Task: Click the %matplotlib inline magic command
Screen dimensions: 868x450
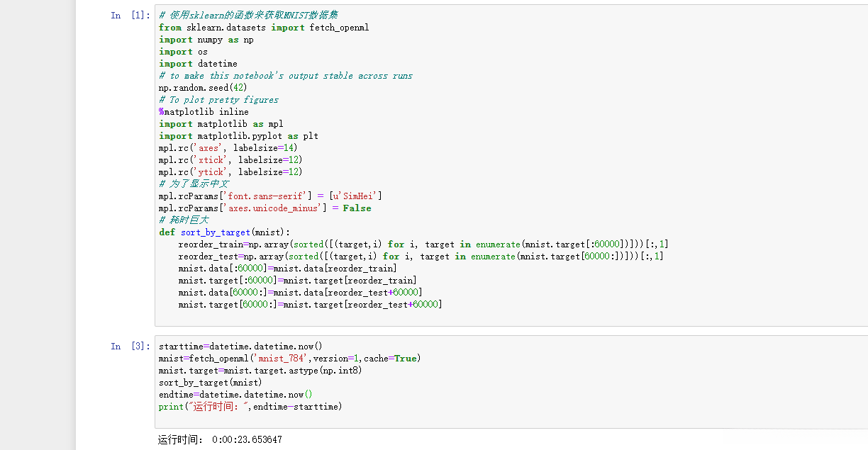Action: pos(204,112)
